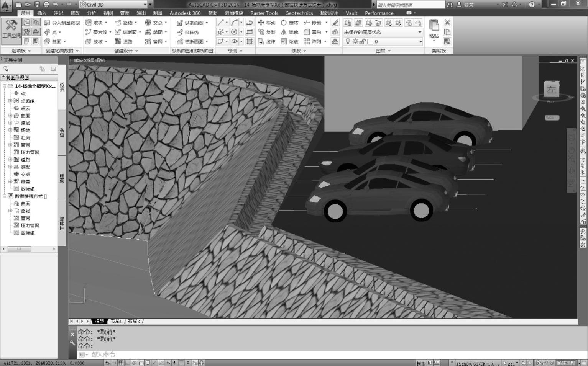Screen dimensions: 588x366
Task: Expand the 管网 tree node
Action: pos(10,145)
